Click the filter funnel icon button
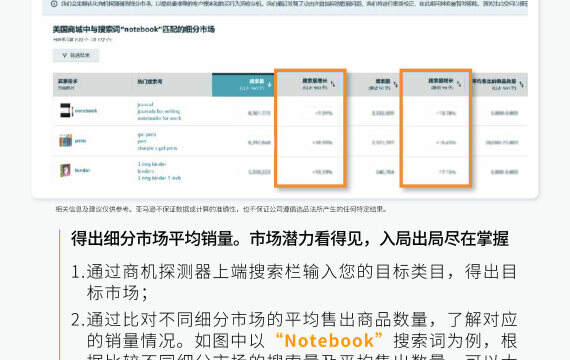570x360 pixels. [x=76, y=55]
